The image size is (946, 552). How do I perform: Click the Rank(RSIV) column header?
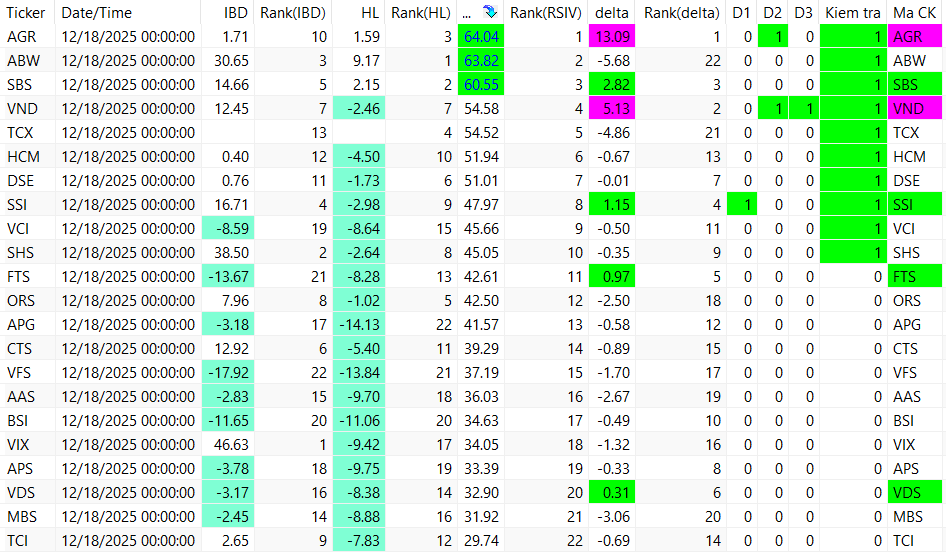pyautogui.click(x=546, y=12)
